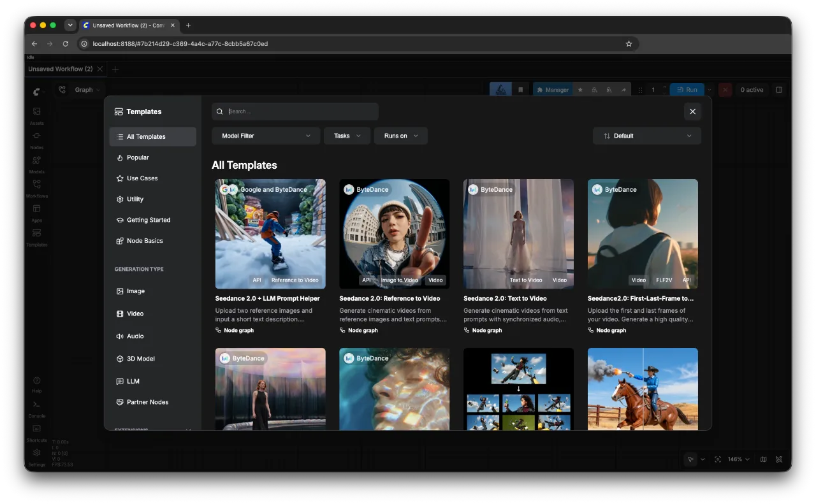Screen dimensions: 816x504
Task: Expand the Run button options chevron
Action: point(709,90)
